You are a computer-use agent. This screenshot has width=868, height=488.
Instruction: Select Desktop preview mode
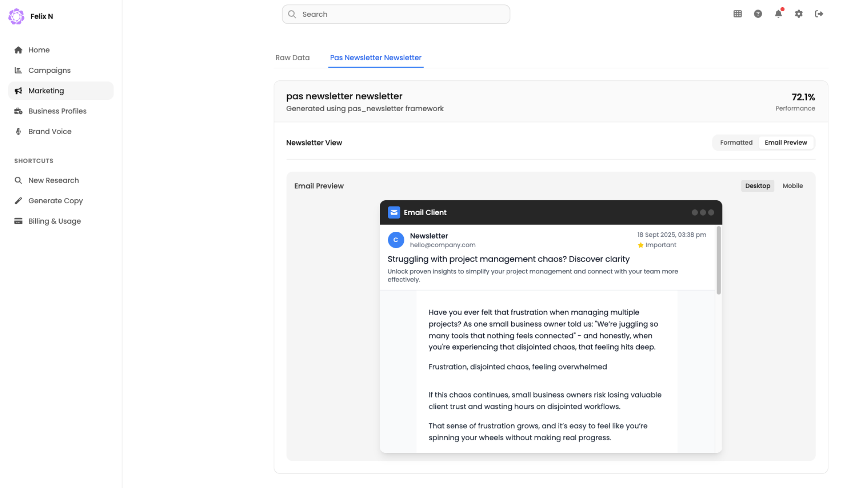pyautogui.click(x=757, y=186)
